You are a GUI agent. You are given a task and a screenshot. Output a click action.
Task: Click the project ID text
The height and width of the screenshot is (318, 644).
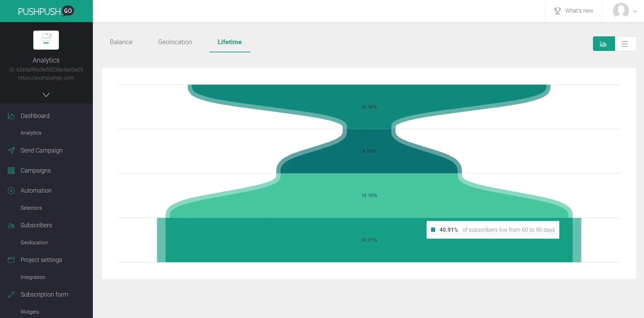(x=46, y=70)
